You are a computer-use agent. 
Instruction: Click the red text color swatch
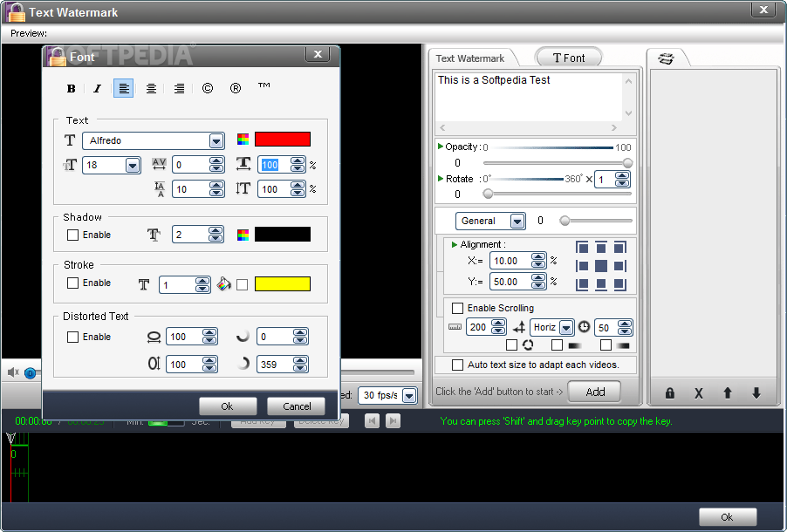coord(283,139)
